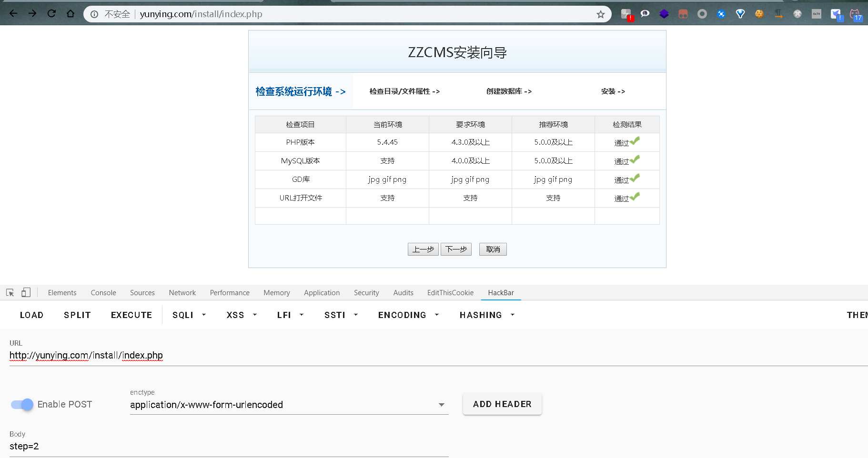This screenshot has height=458, width=868.
Task: Toggle the DevTools device toolbar icon
Action: pyautogui.click(x=26, y=292)
